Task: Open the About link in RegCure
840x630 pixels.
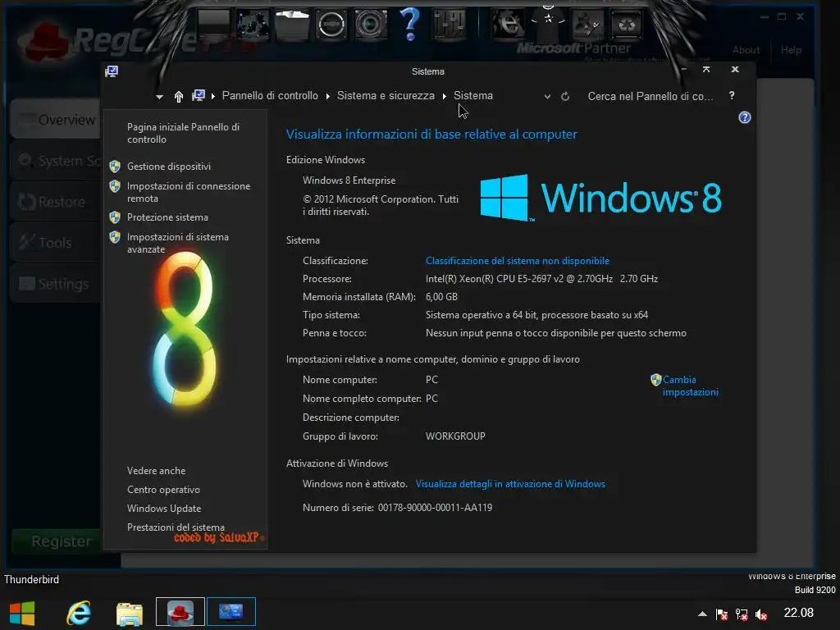Action: 746,50
